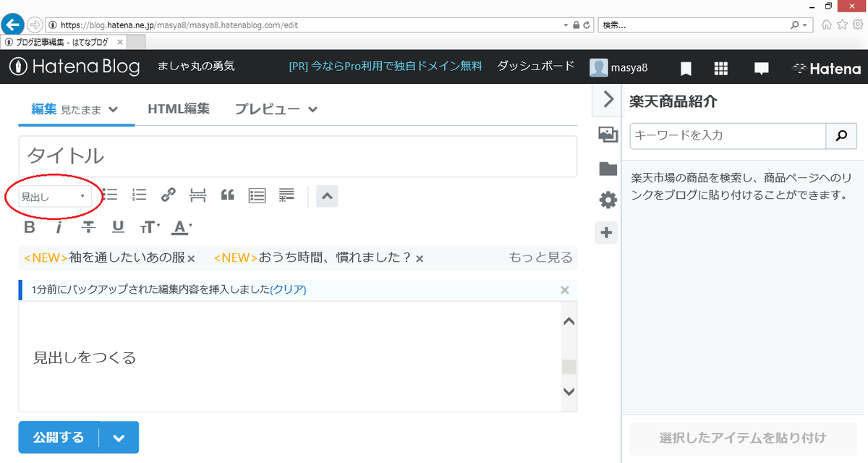Screen dimensions: 868x463
Task: Open the 見たまま edit mode dropdown
Action: pos(90,110)
